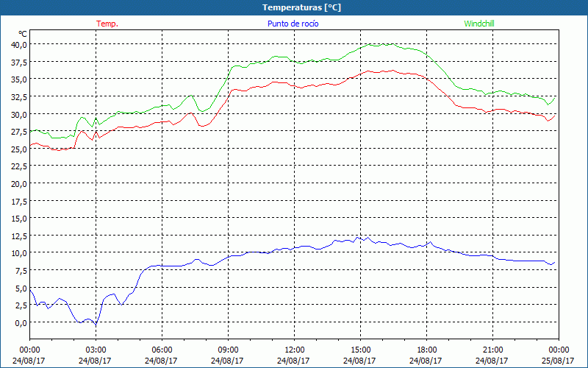Click the blue Punto de rocío legend label
The height and width of the screenshot is (368, 588).
click(x=293, y=24)
